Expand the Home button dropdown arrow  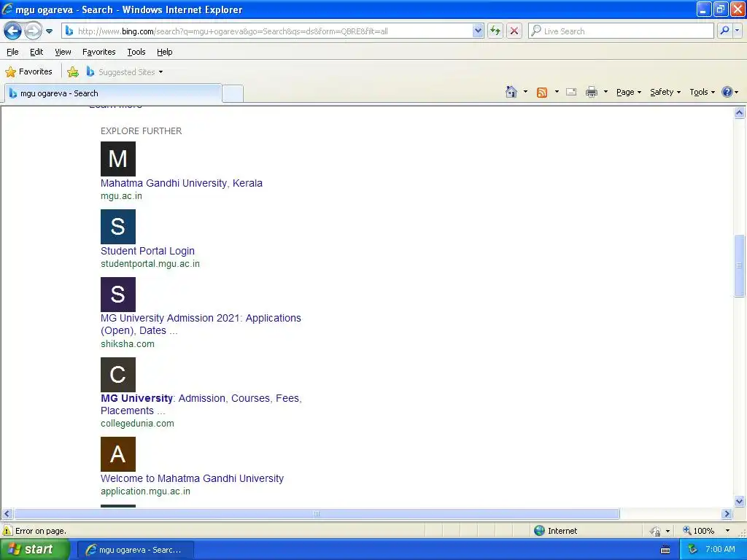(x=525, y=92)
